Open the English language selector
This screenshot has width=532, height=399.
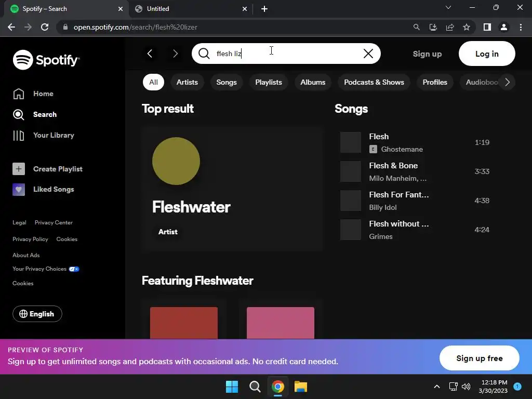point(37,314)
